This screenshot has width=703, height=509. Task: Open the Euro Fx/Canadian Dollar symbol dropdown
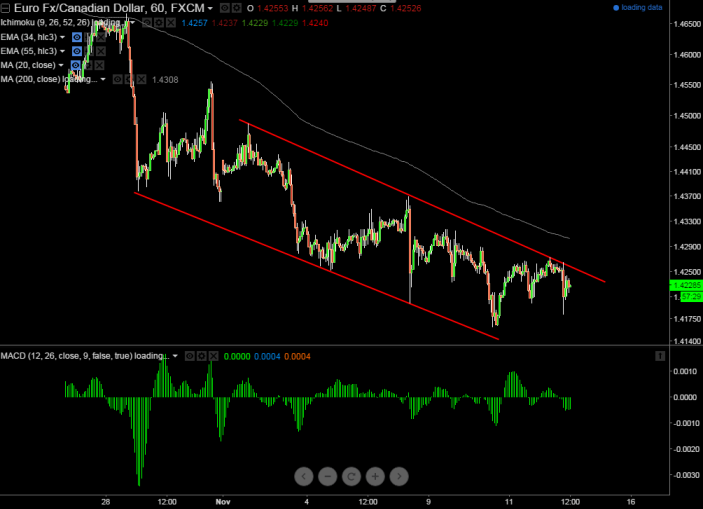[x=210, y=9]
